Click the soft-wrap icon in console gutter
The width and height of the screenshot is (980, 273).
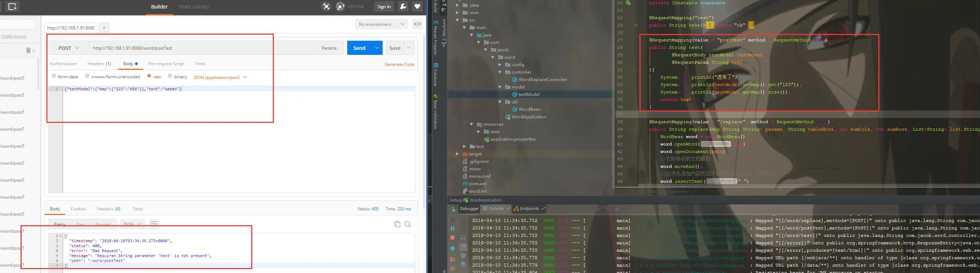[x=463, y=238]
